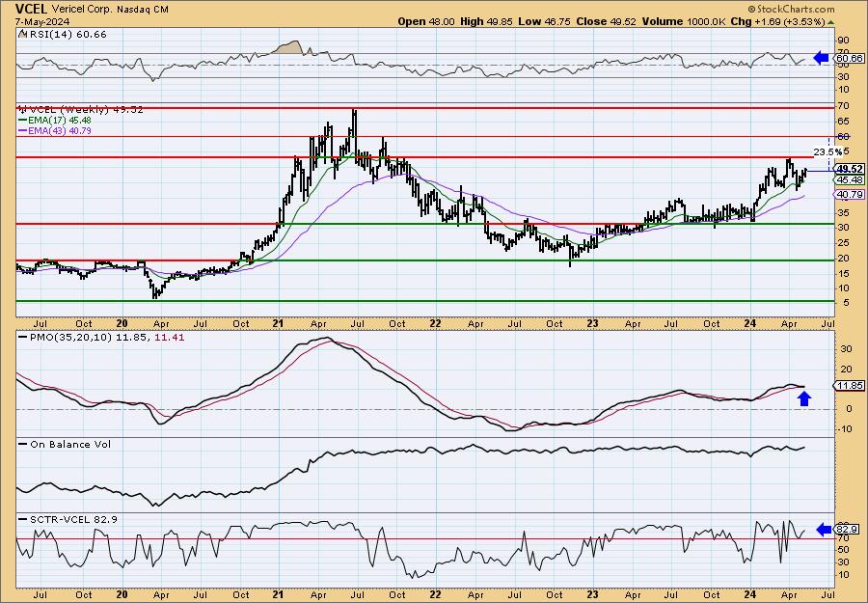Click the -10 level on PMO axis
Screen dimensions: 868x603
pyautogui.click(x=844, y=429)
